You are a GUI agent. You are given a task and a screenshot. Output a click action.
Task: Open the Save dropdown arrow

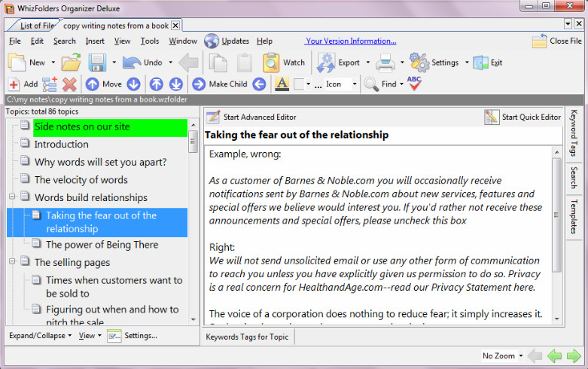point(114,63)
